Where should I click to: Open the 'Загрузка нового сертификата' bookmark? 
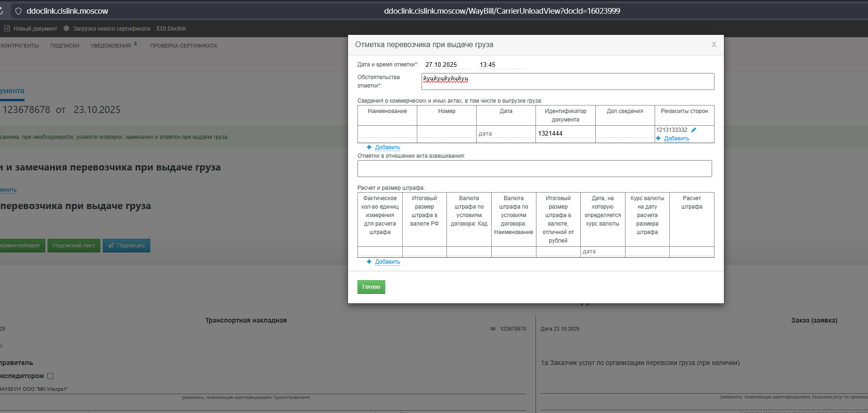[107, 29]
